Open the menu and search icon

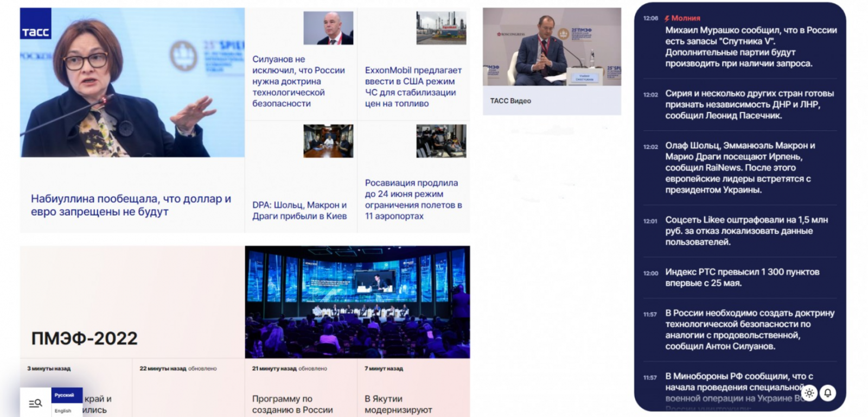point(35,403)
